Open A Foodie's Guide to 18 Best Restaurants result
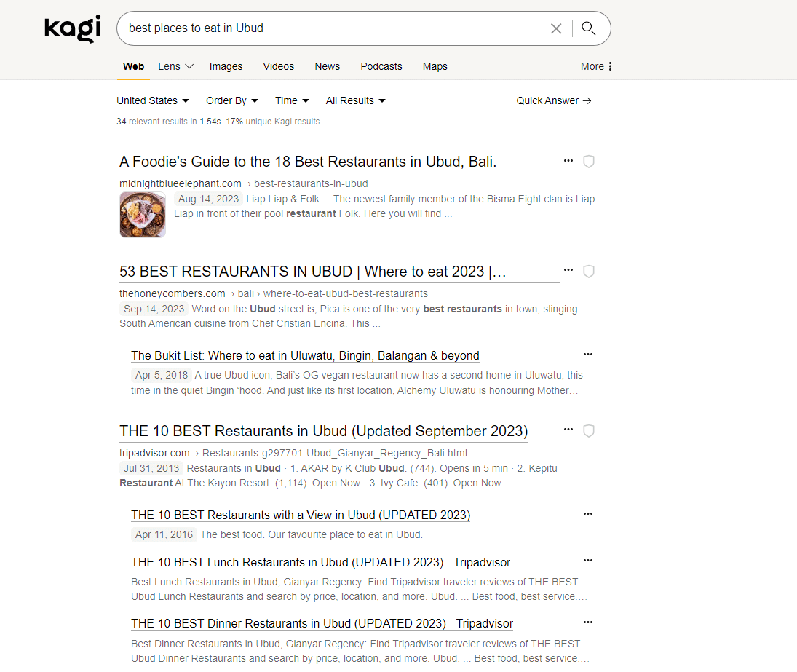 point(308,162)
